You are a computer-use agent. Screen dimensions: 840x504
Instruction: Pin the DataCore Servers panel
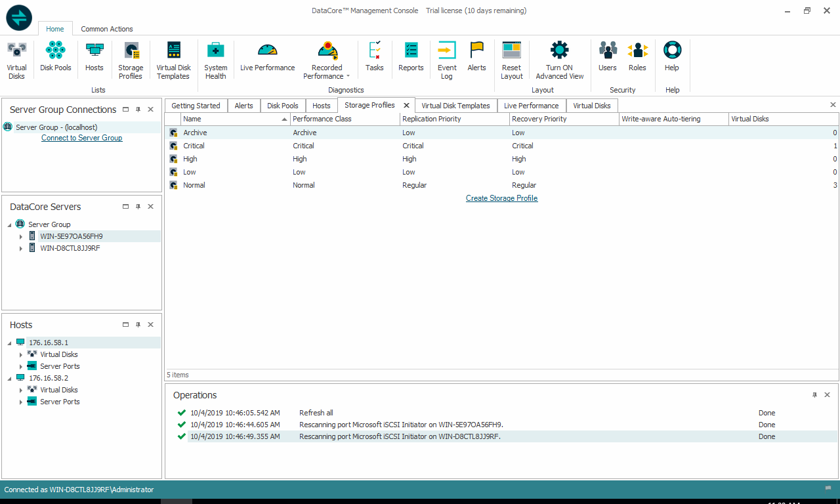(138, 207)
